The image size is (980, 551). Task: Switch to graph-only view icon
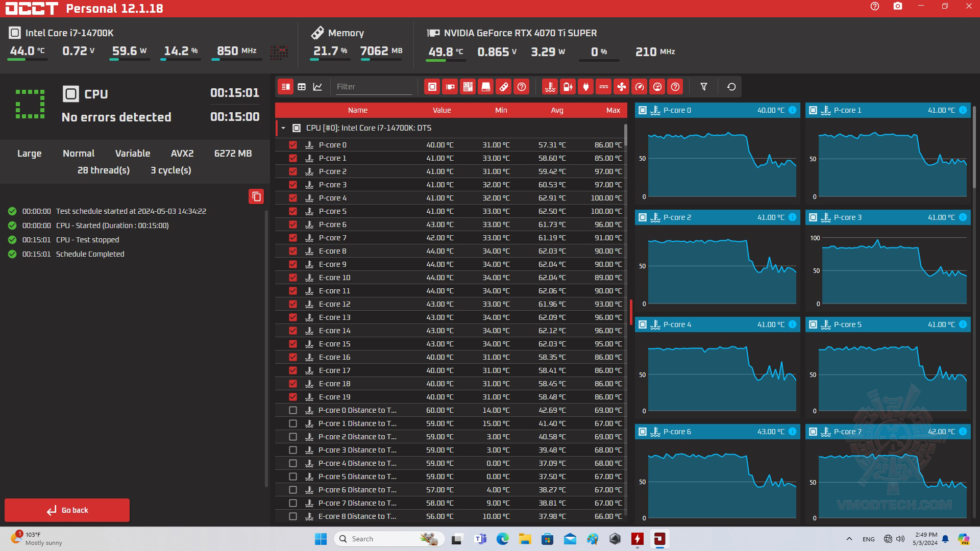click(x=317, y=87)
